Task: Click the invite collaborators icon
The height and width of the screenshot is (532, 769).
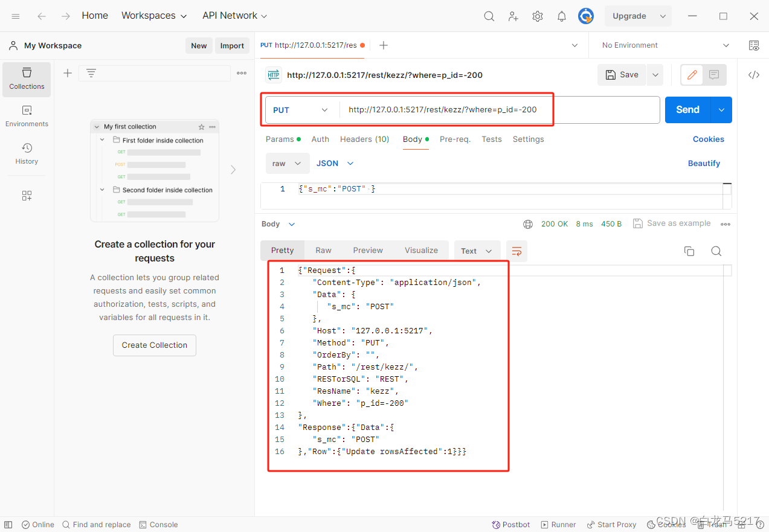Action: 513,16
